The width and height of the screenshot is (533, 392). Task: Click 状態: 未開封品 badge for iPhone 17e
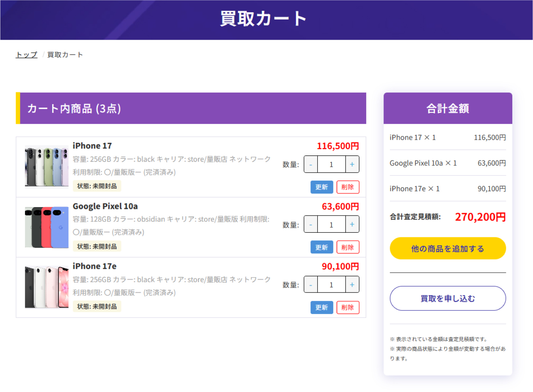(x=97, y=306)
